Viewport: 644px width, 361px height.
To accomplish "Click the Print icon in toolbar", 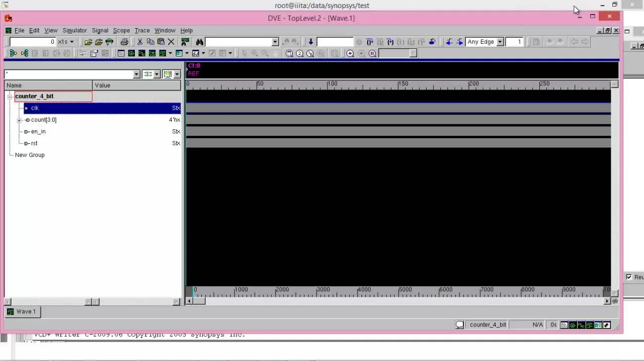I will [124, 42].
